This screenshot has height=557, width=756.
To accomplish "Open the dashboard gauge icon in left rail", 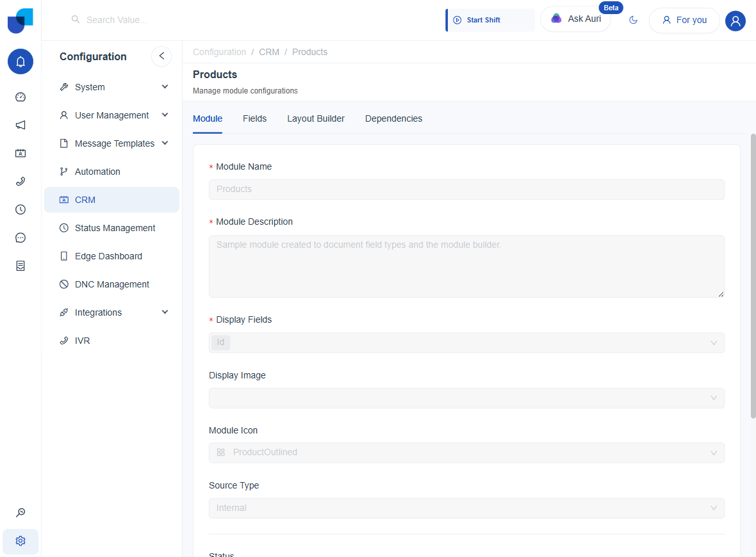I will click(x=21, y=97).
